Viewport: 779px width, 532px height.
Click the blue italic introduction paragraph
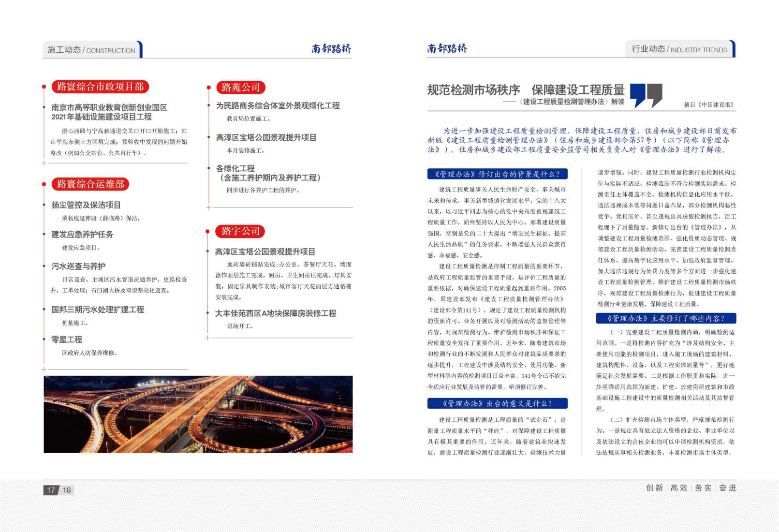pyautogui.click(x=582, y=140)
